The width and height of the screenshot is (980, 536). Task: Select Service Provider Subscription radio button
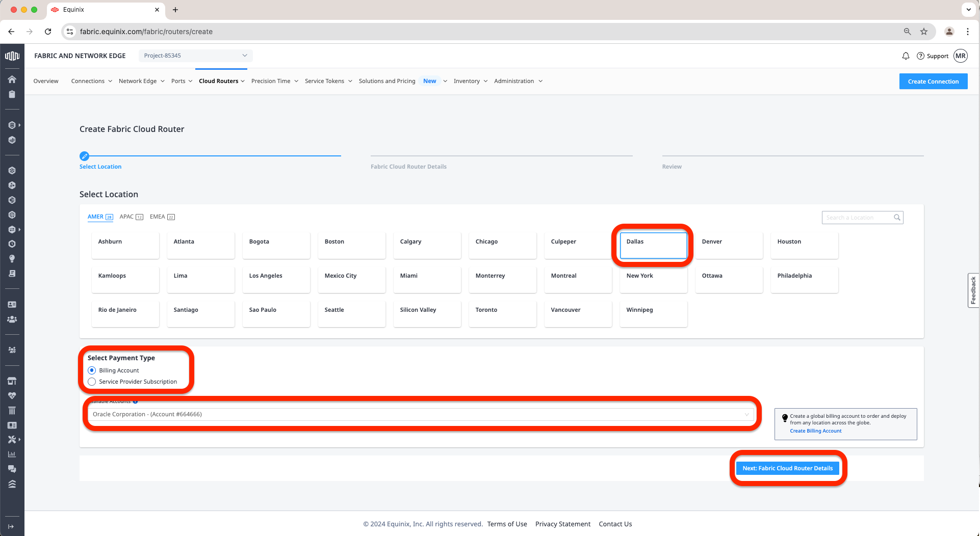click(92, 382)
